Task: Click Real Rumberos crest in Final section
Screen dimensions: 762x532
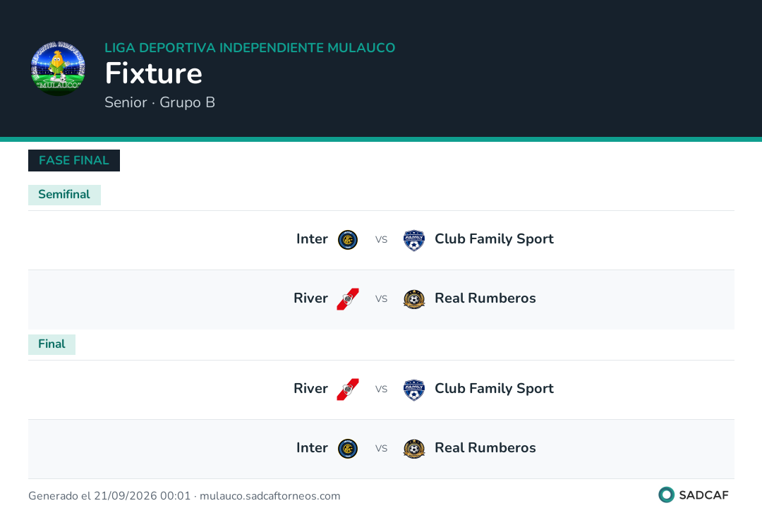Action: (414, 449)
